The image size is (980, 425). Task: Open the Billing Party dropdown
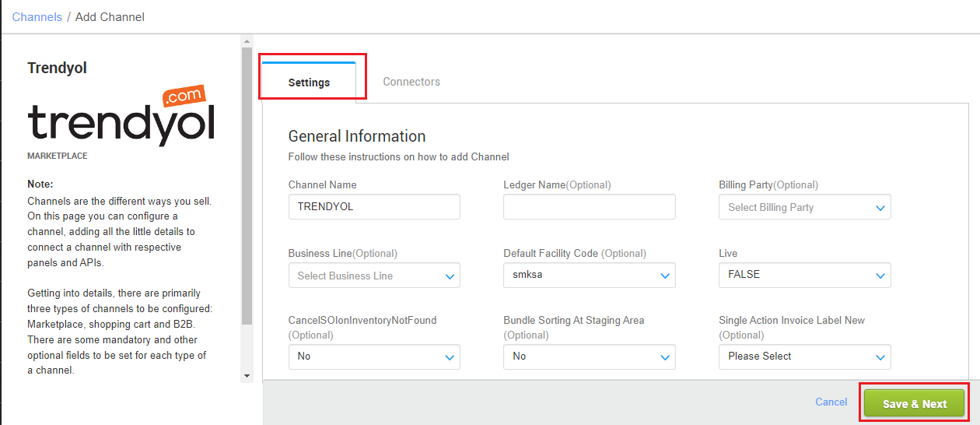point(805,207)
